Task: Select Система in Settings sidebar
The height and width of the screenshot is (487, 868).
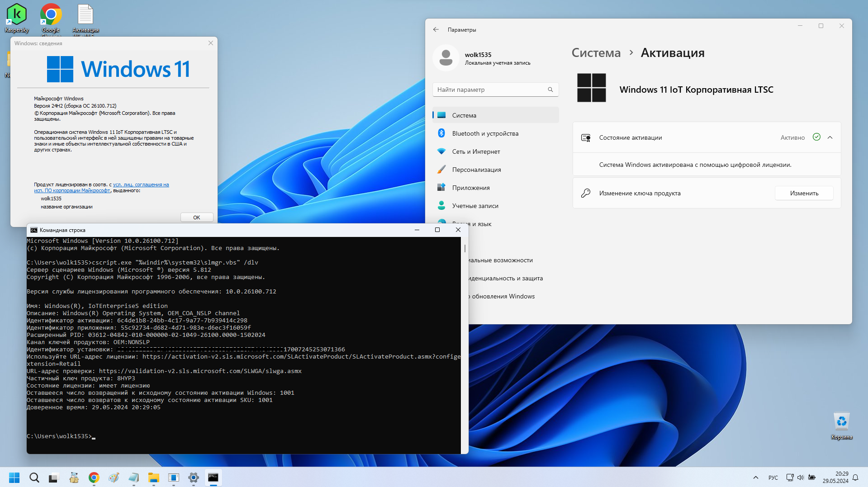Action: (496, 115)
